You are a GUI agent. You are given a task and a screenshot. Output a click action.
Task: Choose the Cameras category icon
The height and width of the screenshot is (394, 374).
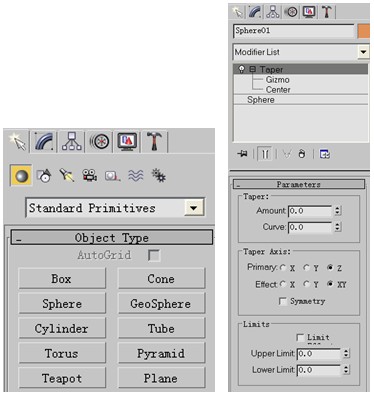pyautogui.click(x=90, y=175)
